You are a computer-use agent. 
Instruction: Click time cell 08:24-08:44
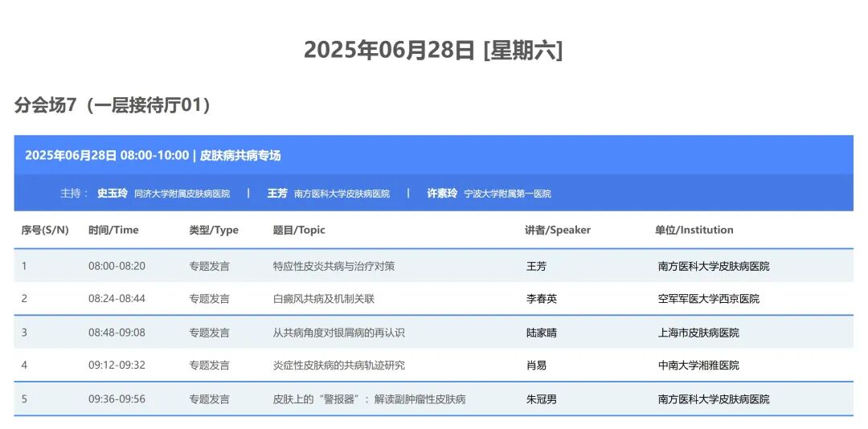pyautogui.click(x=117, y=299)
